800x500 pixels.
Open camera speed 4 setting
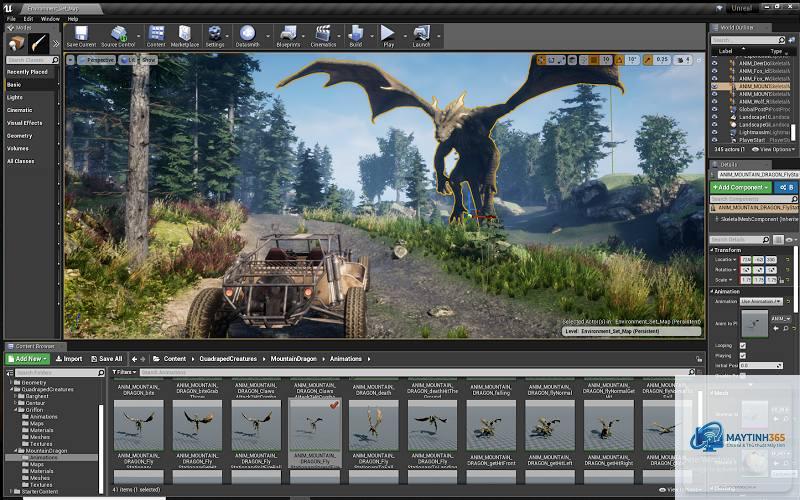pyautogui.click(x=683, y=60)
